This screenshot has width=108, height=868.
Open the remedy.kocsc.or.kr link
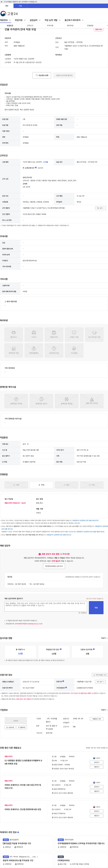28,624
